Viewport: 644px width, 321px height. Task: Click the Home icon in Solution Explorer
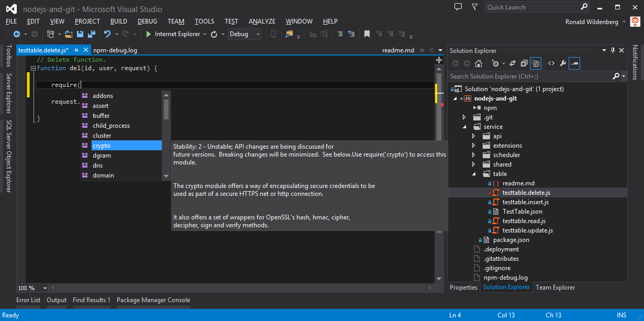pos(478,63)
